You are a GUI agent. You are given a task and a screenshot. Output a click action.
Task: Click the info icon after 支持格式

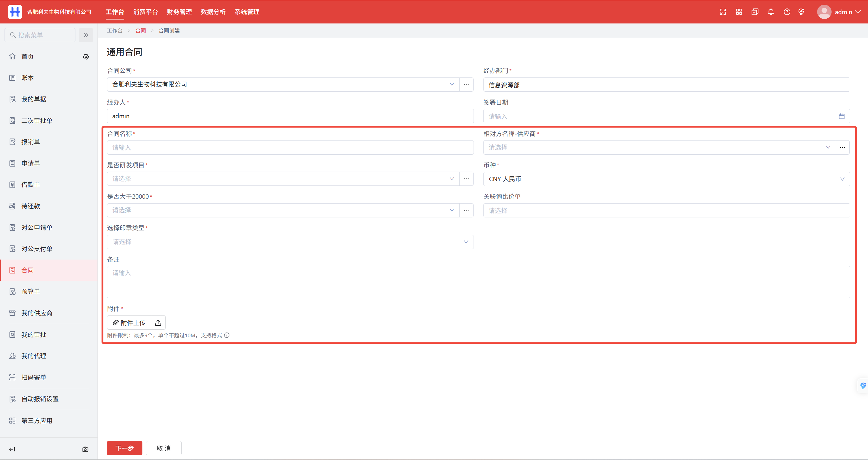[x=227, y=335]
